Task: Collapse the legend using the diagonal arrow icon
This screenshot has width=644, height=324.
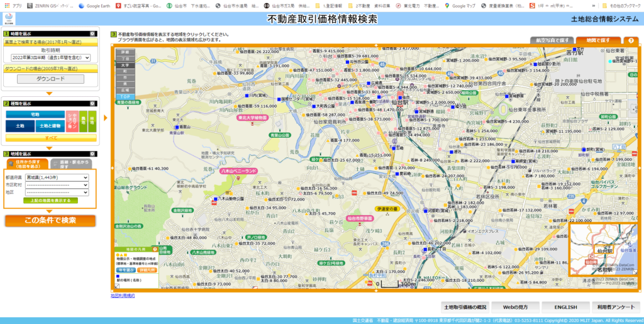Action: (x=117, y=286)
